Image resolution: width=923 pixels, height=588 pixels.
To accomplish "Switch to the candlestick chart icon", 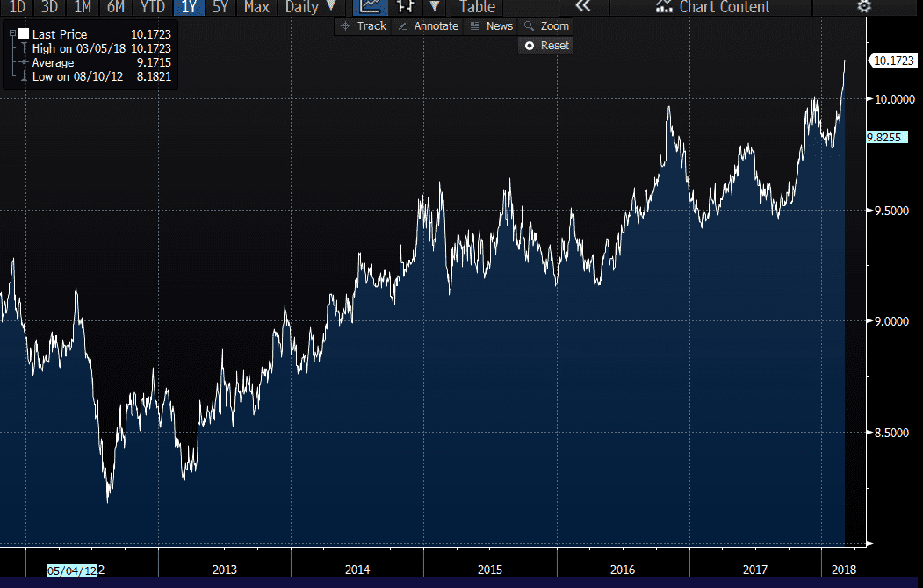I will (407, 7).
